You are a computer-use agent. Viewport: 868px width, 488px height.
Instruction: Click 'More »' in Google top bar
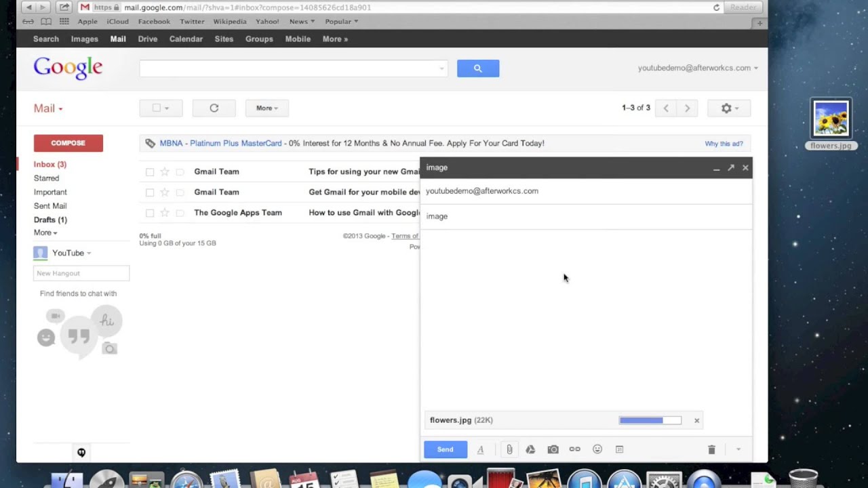(x=335, y=39)
